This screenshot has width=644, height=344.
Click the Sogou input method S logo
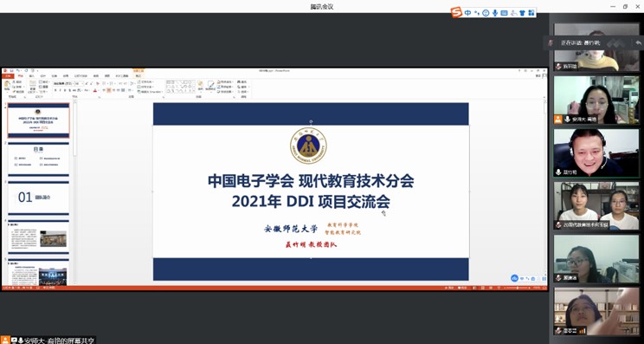click(456, 12)
